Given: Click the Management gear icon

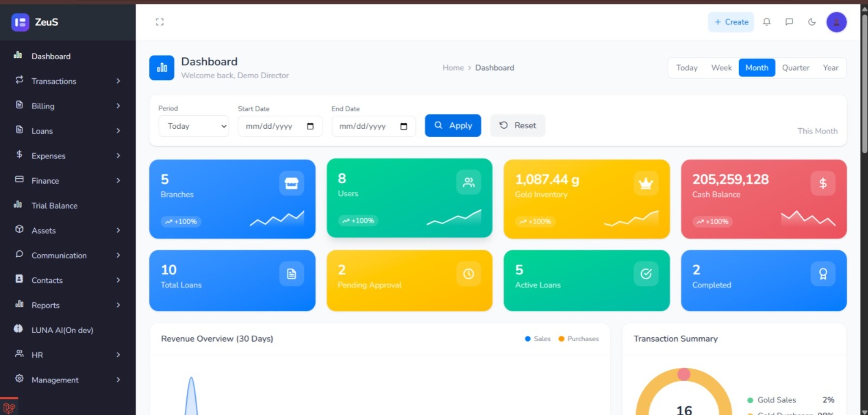Looking at the screenshot, I should 20,378.
